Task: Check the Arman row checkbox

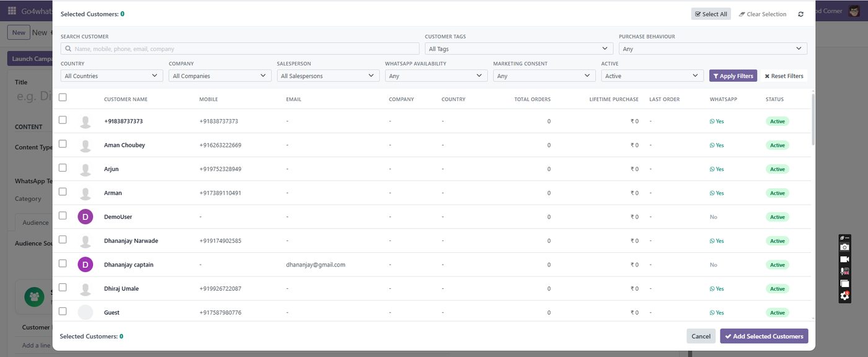Action: (63, 192)
